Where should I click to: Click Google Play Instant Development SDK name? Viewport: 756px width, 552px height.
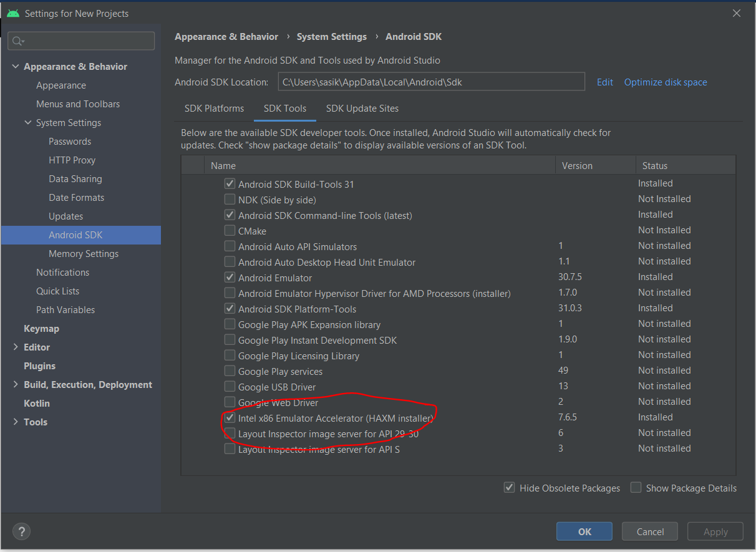pos(317,341)
